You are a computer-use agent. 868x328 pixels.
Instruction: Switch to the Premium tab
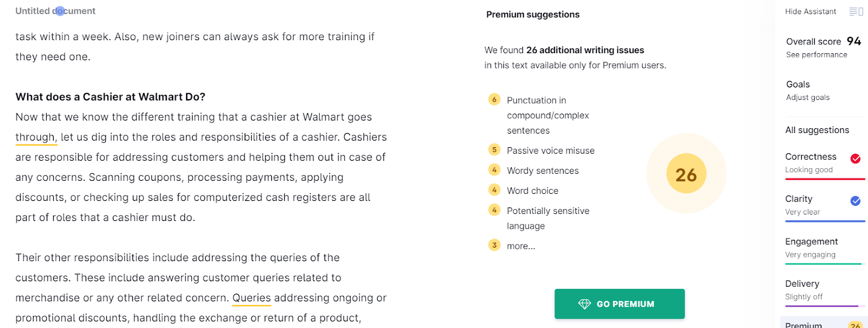pyautogui.click(x=803, y=324)
